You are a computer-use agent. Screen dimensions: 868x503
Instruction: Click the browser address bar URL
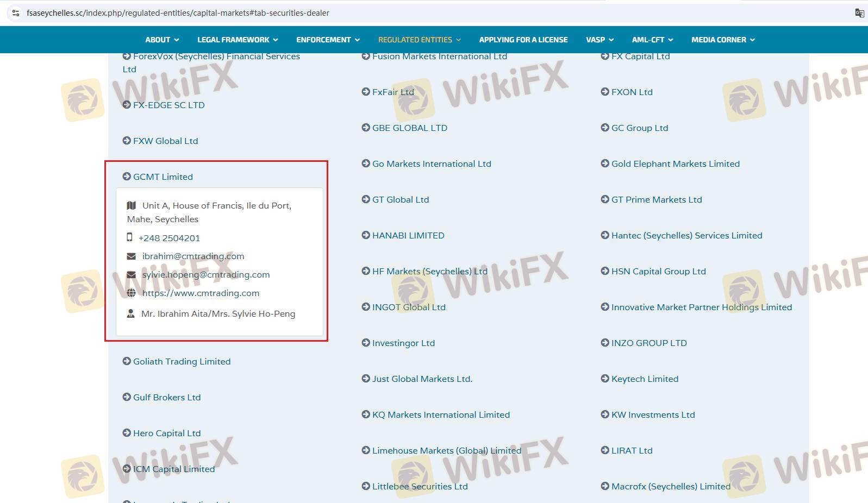(x=178, y=13)
